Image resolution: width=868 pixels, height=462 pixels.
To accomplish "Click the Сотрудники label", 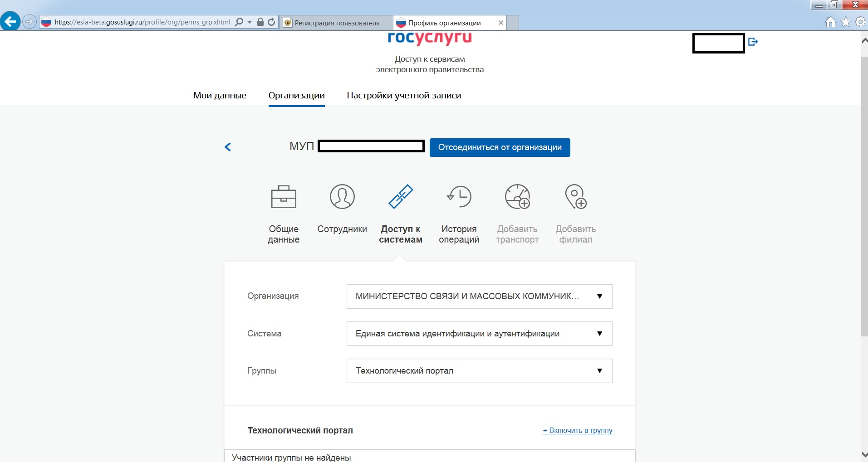I will (342, 229).
